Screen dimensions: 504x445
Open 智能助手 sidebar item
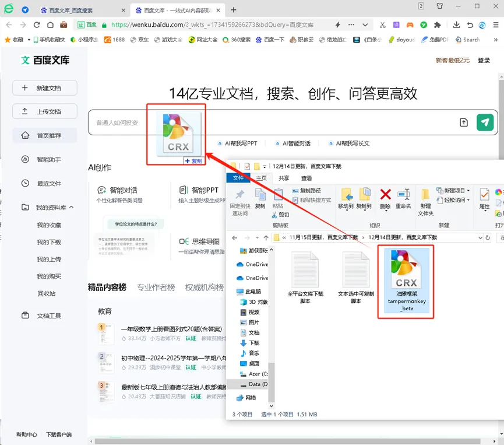pos(45,159)
